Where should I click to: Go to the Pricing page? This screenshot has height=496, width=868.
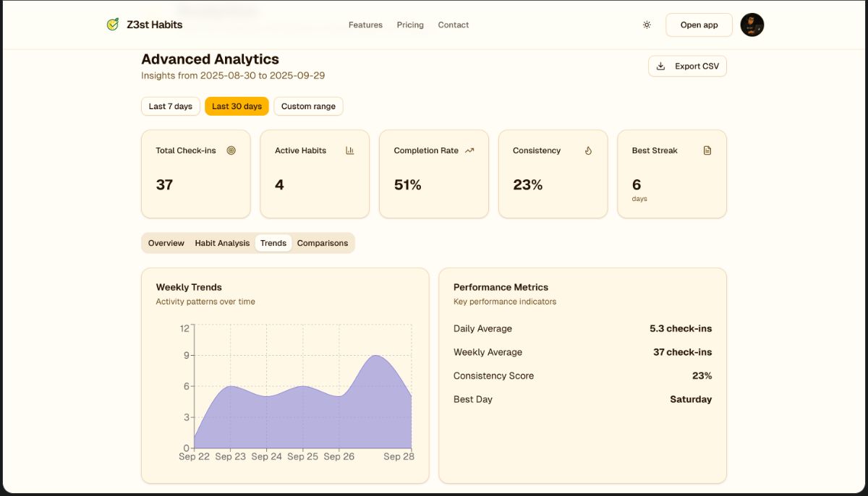click(x=410, y=25)
